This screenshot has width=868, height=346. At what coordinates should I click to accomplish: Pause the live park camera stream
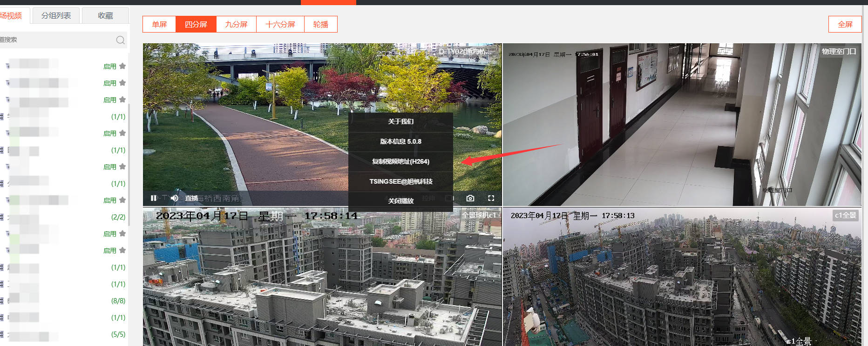pos(154,198)
